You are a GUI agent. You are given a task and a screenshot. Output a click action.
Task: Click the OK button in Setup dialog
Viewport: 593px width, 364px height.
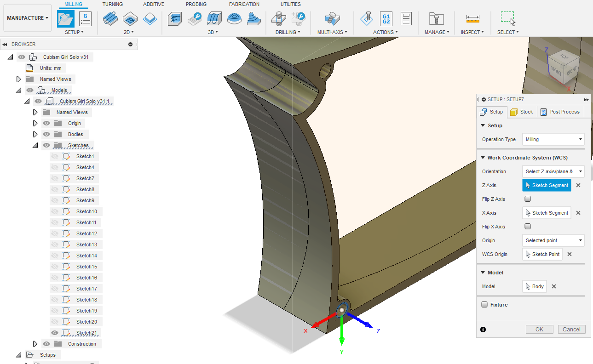[x=540, y=329]
